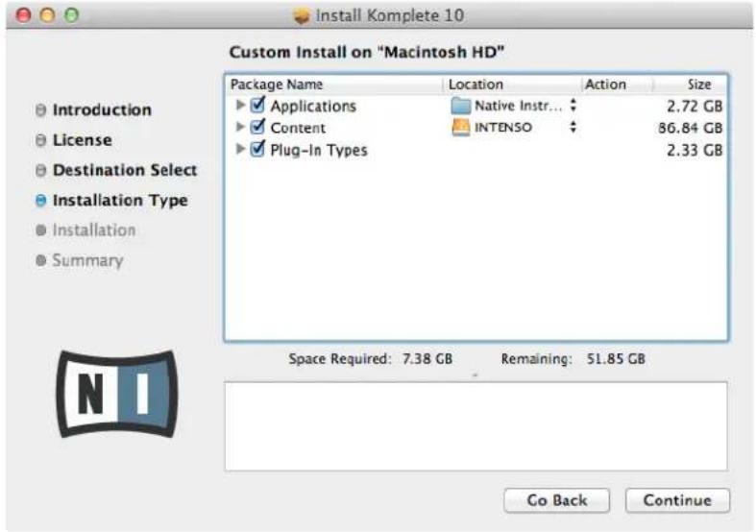Zoom the window with the green button
756x532 pixels.
[71, 15]
